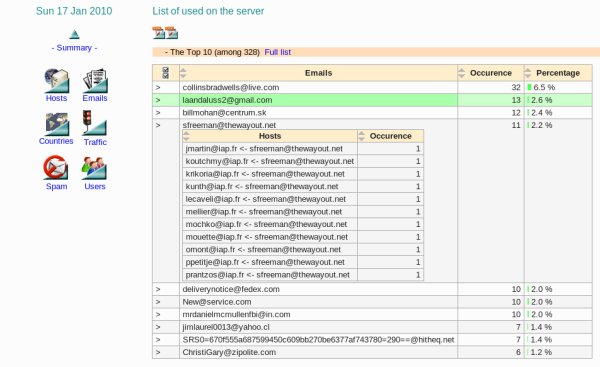Open the Countries globe icon
600x367 pixels.
57,124
